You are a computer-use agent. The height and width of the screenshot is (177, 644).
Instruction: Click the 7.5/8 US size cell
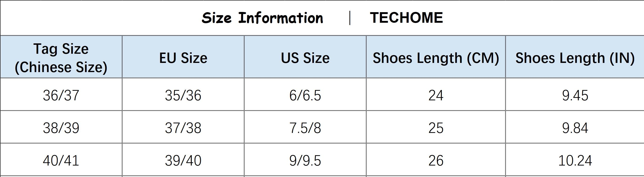point(305,128)
